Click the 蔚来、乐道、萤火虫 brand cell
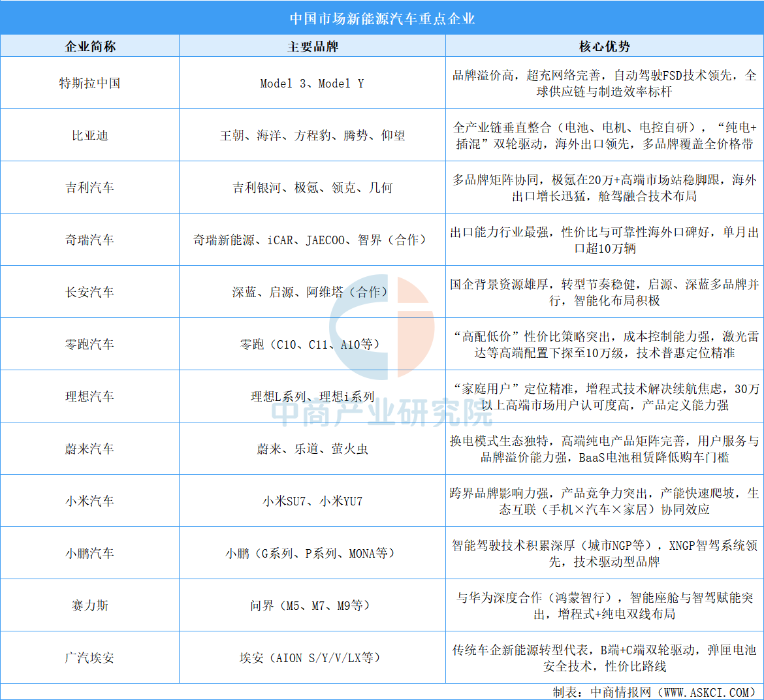This screenshot has width=764, height=700. [x=312, y=449]
